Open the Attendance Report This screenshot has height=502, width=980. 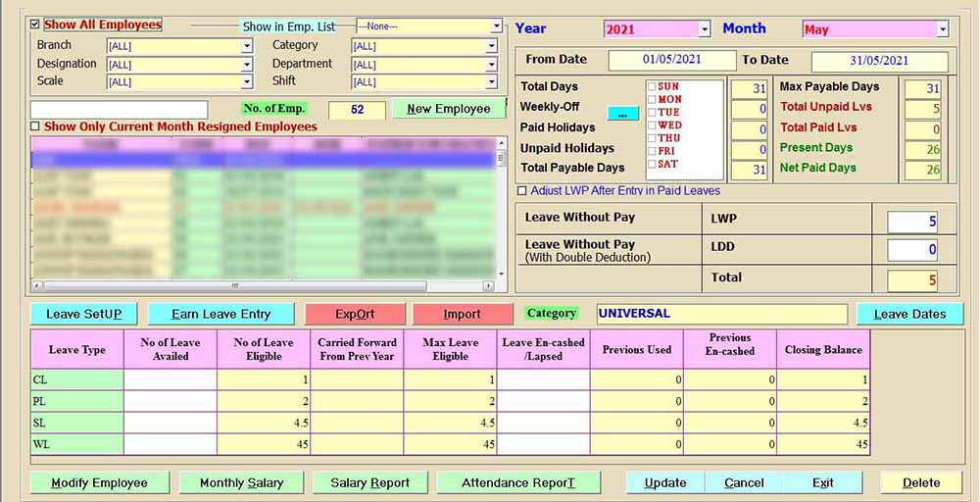click(x=517, y=482)
